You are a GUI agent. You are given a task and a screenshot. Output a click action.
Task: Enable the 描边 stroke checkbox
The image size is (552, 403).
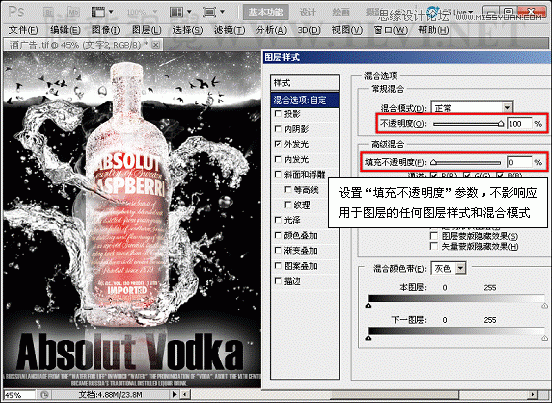[x=278, y=281]
